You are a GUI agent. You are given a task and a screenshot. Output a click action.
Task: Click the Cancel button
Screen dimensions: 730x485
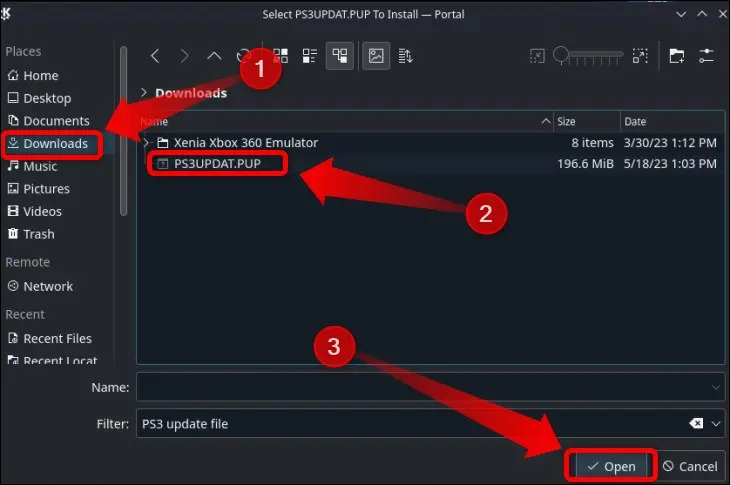click(x=690, y=466)
